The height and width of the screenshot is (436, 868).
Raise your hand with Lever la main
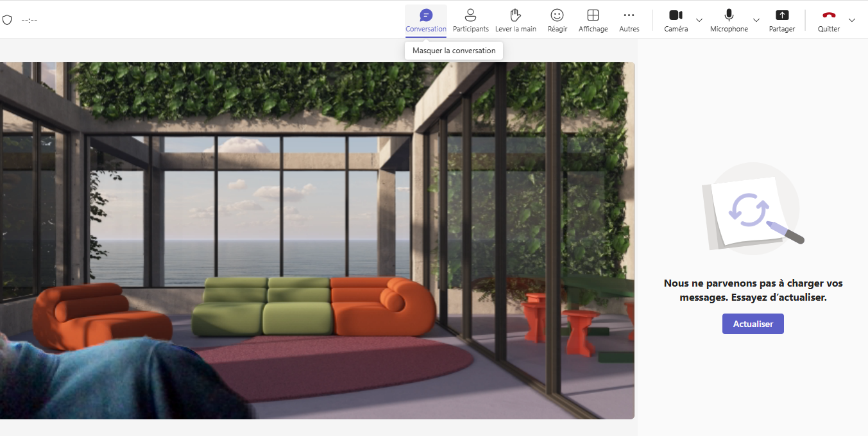pos(516,21)
